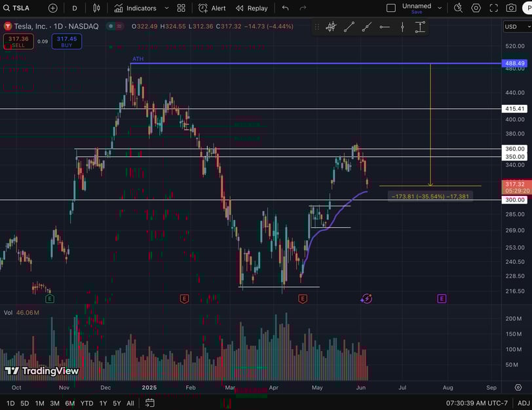532x410 pixels.
Task: Open the indicator templates grid
Action: [x=181, y=8]
